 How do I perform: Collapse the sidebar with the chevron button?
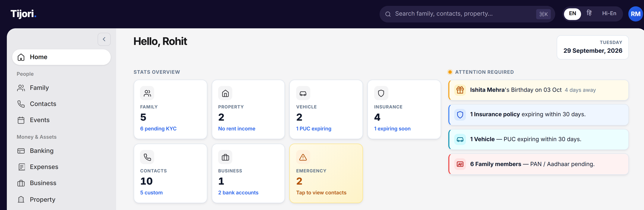(x=104, y=39)
